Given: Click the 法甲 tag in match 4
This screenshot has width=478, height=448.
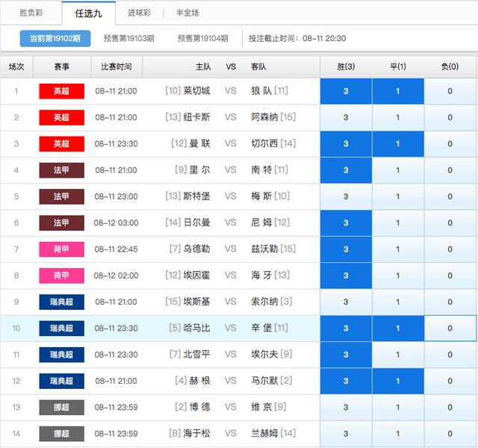Looking at the screenshot, I should pyautogui.click(x=61, y=170).
